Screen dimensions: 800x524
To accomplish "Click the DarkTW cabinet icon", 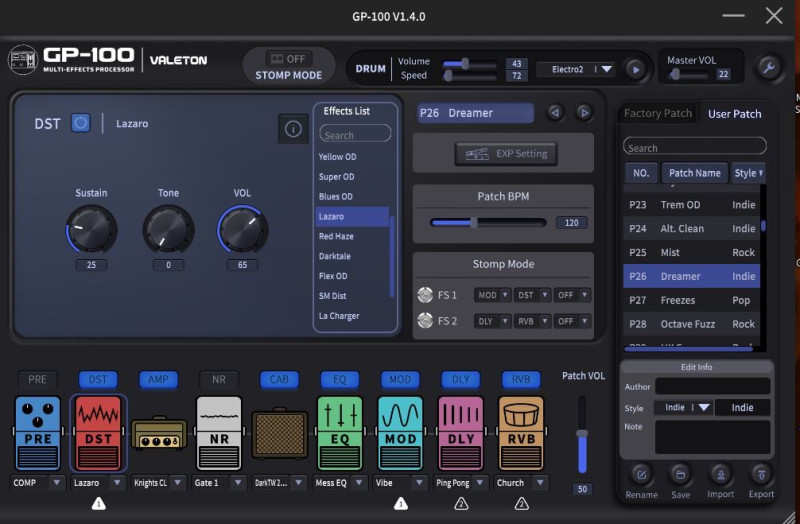I will point(280,434).
